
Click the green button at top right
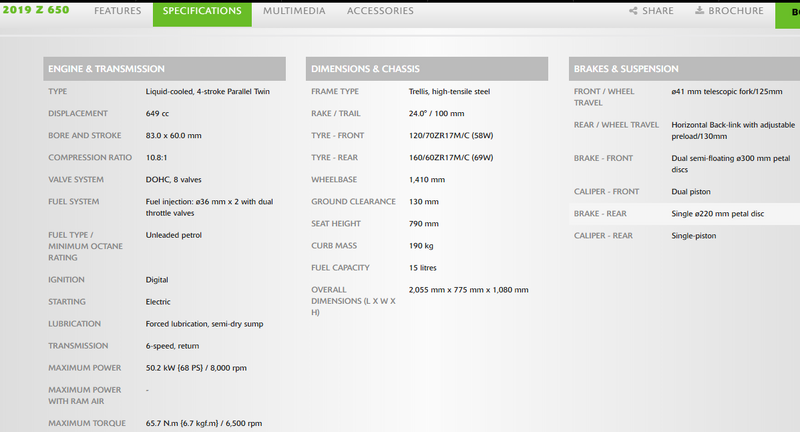point(788,14)
